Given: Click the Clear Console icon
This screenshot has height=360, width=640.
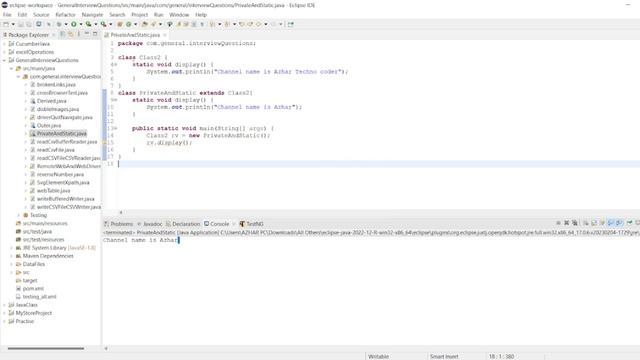Looking at the screenshot, I should click(x=586, y=223).
